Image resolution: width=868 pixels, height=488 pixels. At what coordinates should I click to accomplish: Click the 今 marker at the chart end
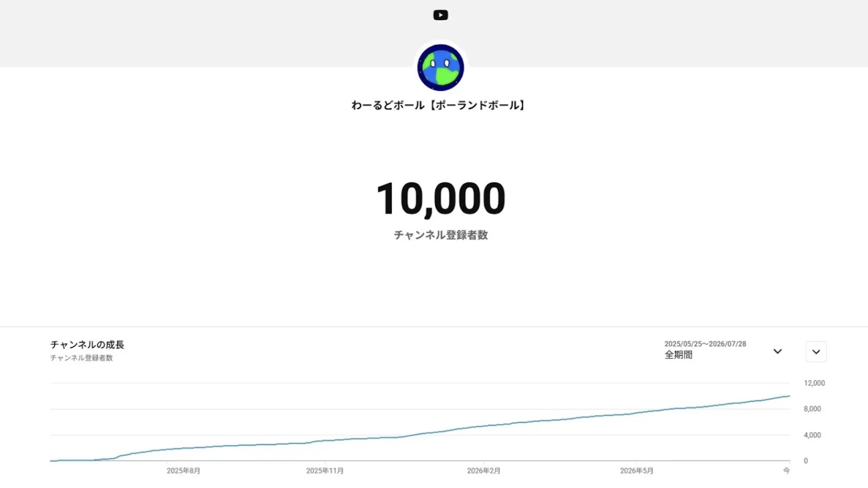coord(786,470)
